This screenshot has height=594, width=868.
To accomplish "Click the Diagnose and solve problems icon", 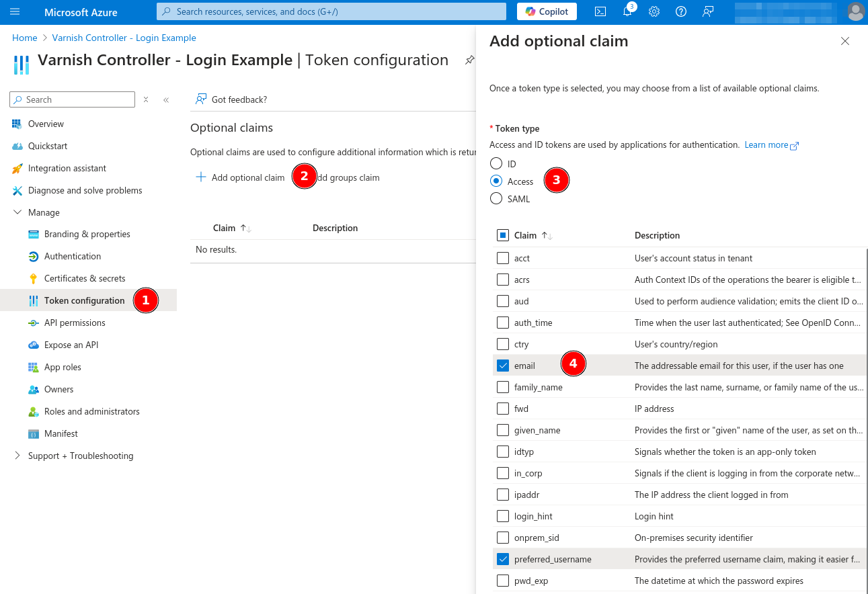I will (17, 190).
